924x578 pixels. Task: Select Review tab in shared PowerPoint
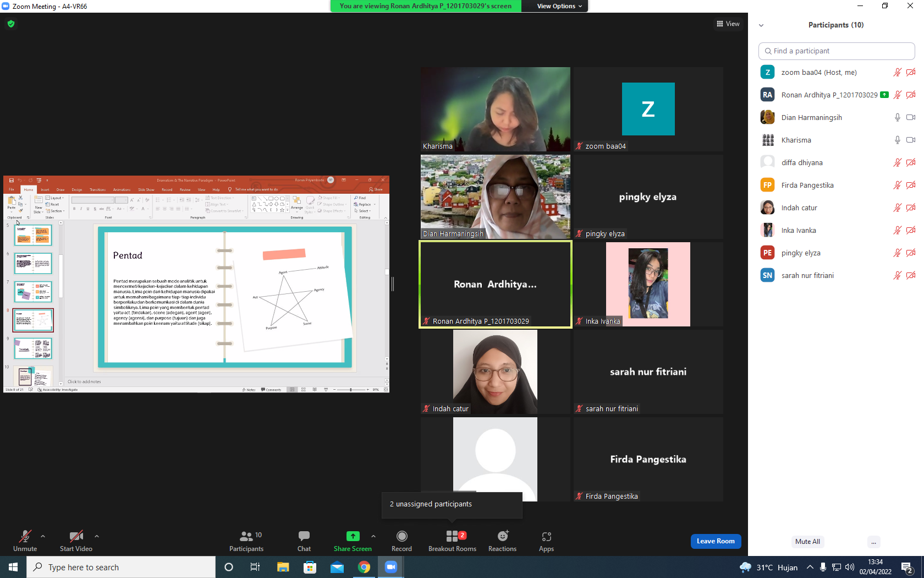pyautogui.click(x=185, y=189)
